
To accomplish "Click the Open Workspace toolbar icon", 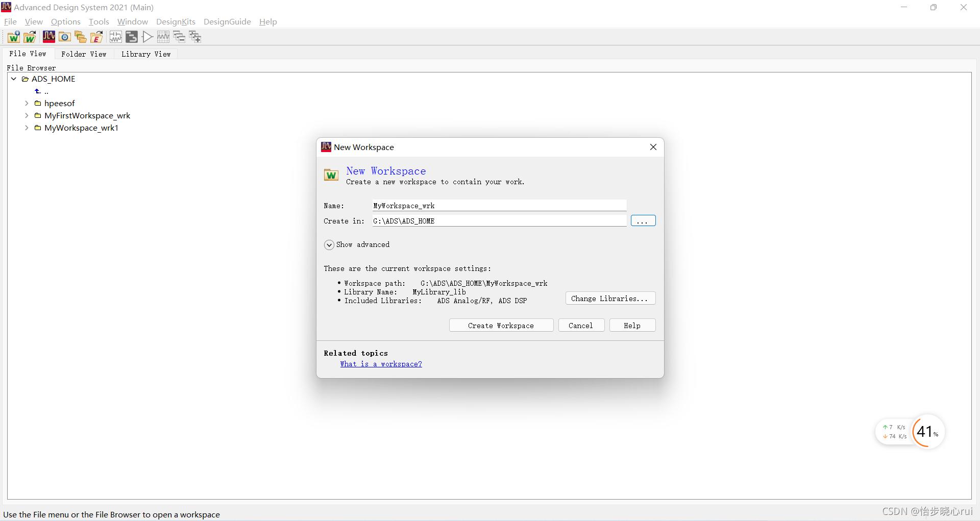I will (30, 37).
